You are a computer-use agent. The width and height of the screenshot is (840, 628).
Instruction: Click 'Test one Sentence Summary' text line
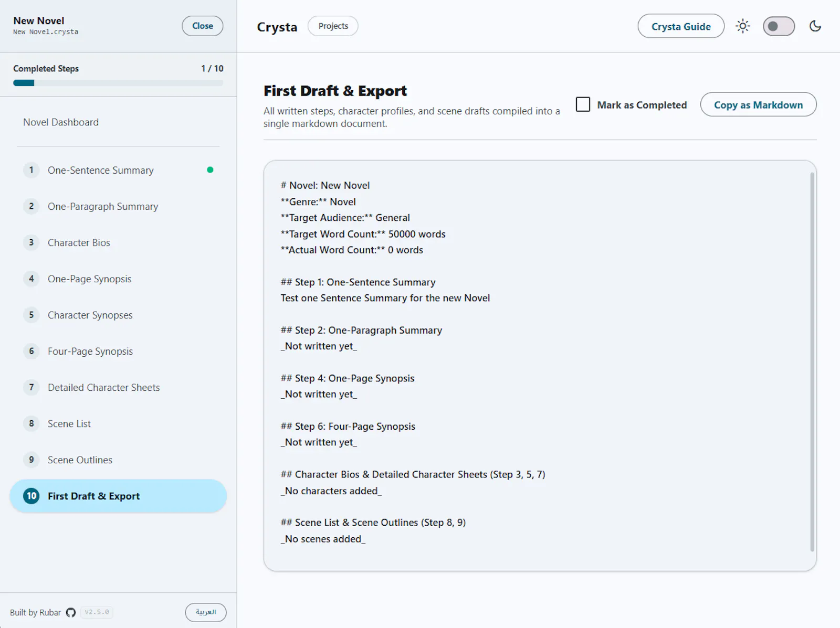(x=385, y=298)
